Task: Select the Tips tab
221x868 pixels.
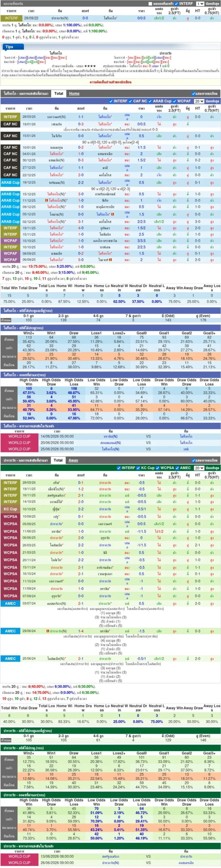Action: point(9,47)
